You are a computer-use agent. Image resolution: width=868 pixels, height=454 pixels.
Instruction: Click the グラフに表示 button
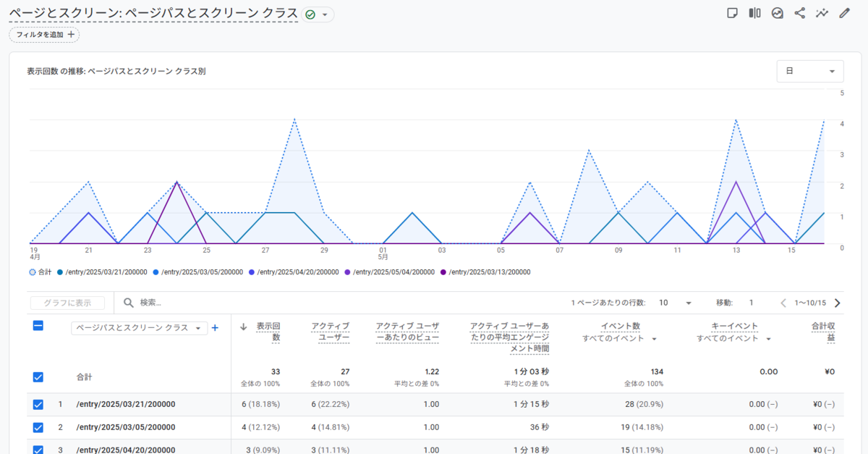(67, 303)
